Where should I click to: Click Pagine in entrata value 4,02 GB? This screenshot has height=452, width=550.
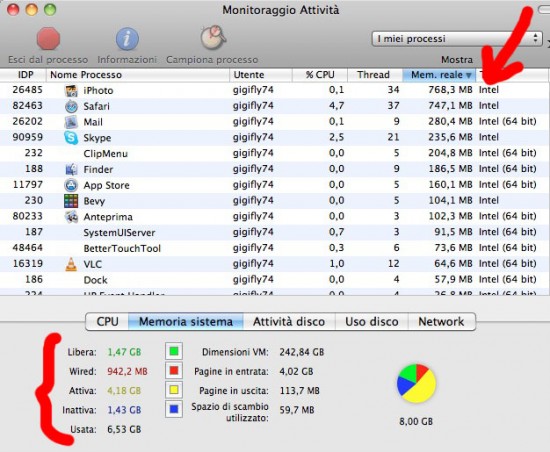point(296,371)
